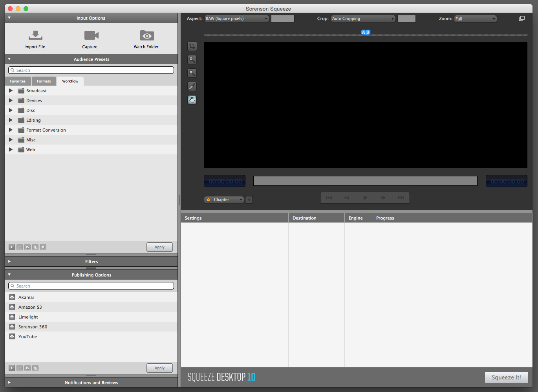Expand the Broadcast folder
The width and height of the screenshot is (538, 392).
click(x=11, y=91)
